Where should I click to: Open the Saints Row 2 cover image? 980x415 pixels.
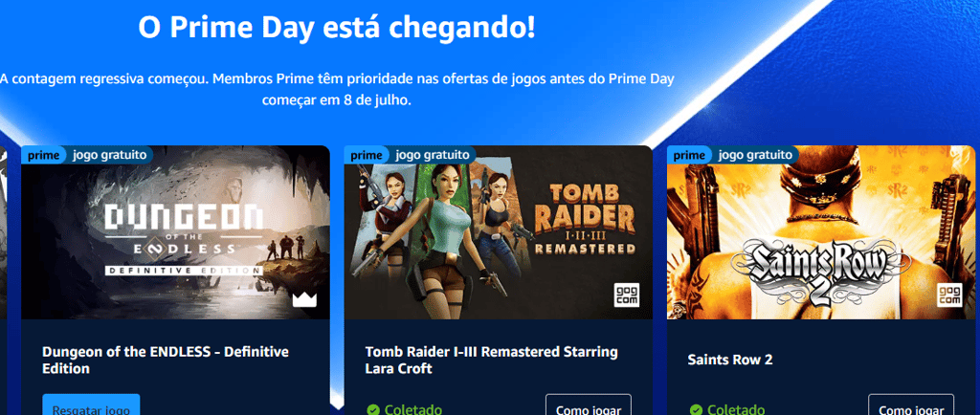[x=821, y=232]
